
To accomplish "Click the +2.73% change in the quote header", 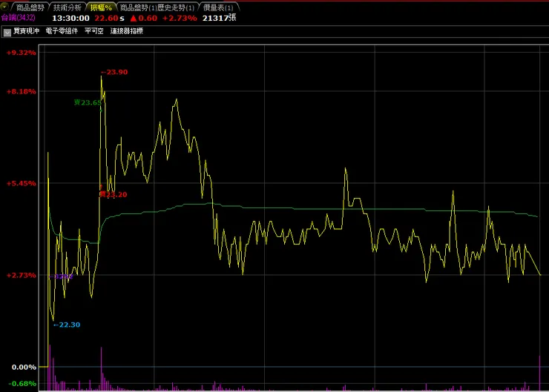I will pos(180,19).
